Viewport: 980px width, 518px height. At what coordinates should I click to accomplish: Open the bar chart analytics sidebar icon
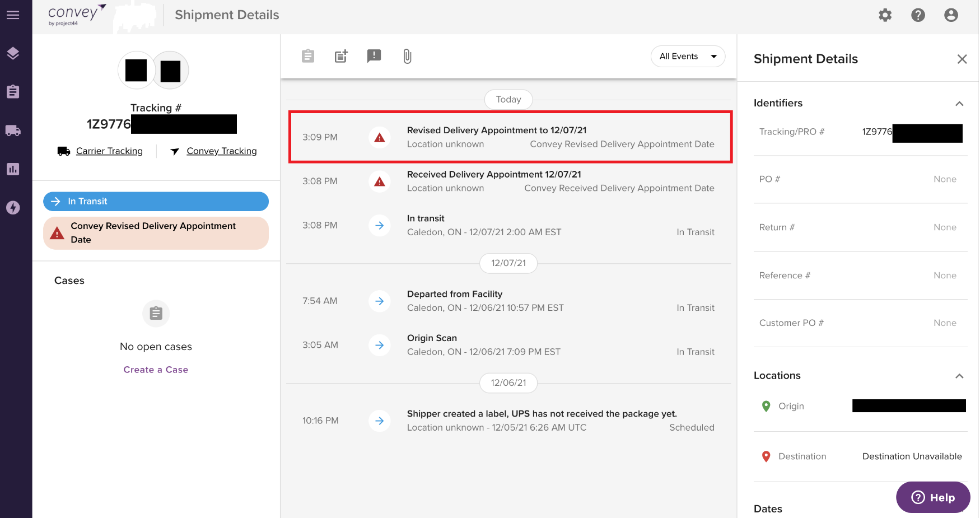(x=13, y=169)
